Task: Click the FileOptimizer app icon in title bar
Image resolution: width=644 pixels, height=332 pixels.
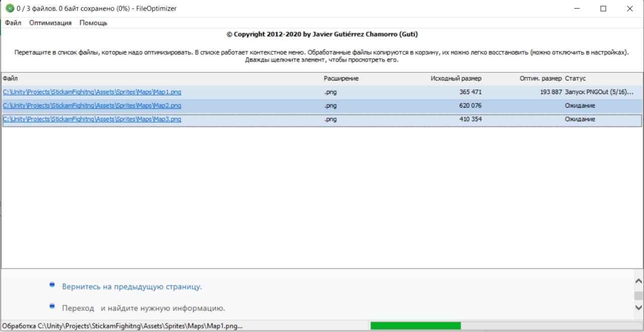Action: point(10,9)
